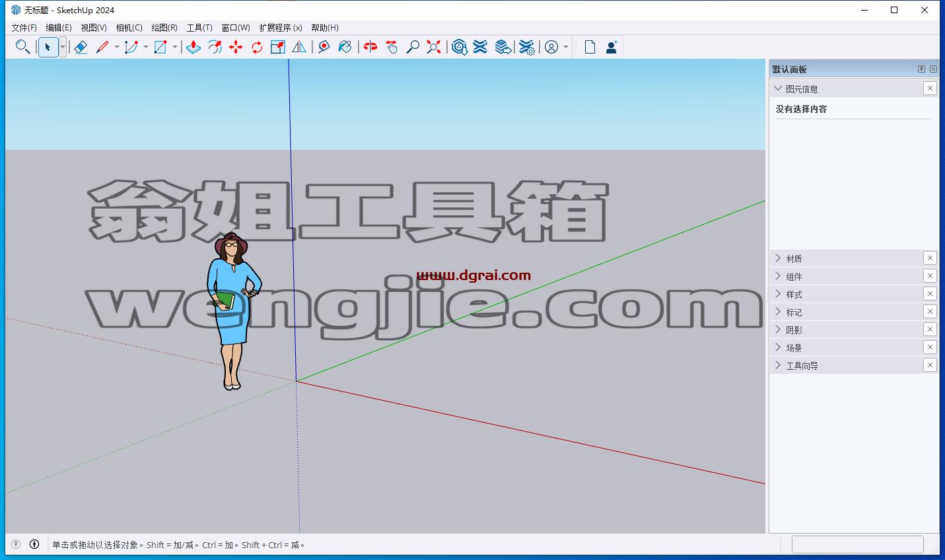The image size is (945, 560).
Task: Close the 标记 panel
Action: [930, 312]
